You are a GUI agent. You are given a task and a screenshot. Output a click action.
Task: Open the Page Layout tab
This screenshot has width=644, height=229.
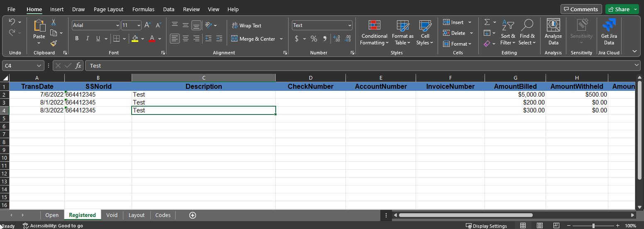coord(108,9)
